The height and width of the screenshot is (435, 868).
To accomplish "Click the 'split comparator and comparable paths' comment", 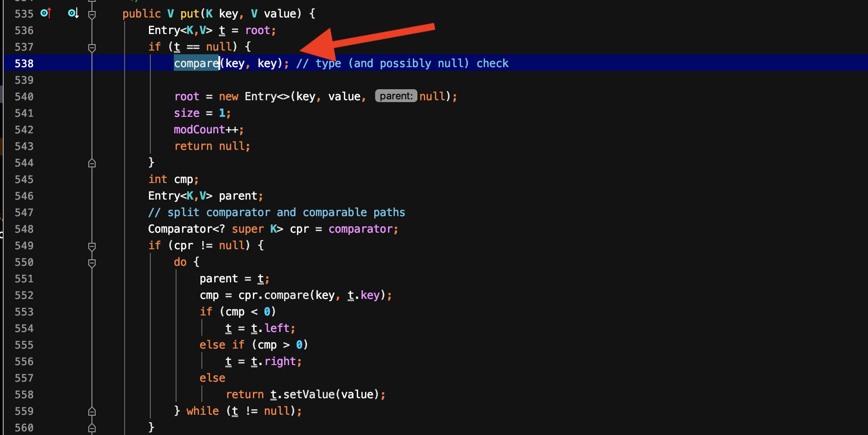I will pyautogui.click(x=276, y=212).
